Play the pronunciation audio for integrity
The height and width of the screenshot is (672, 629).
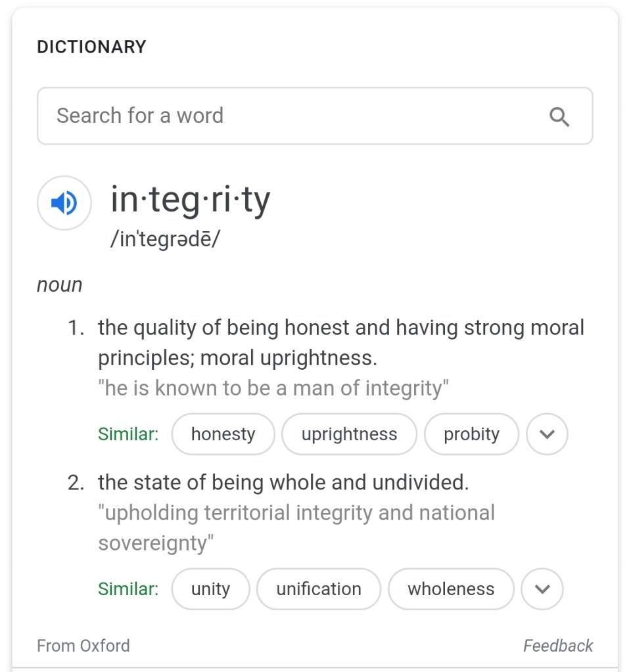point(64,203)
